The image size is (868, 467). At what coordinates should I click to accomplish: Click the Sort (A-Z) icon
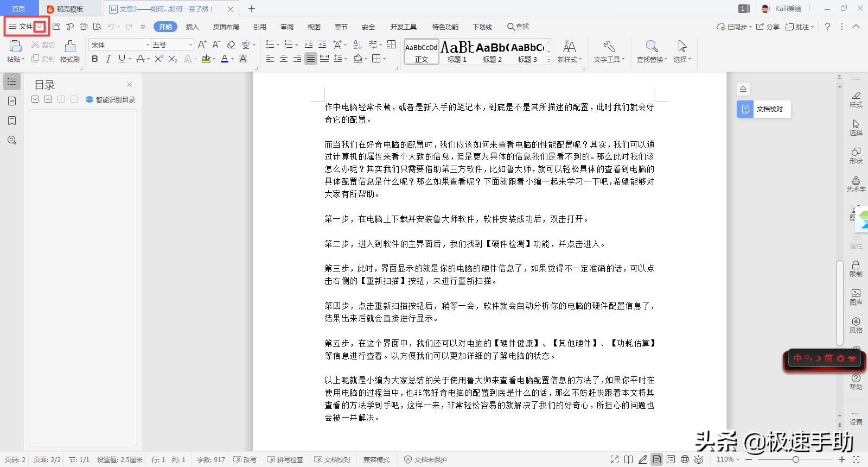[x=357, y=45]
